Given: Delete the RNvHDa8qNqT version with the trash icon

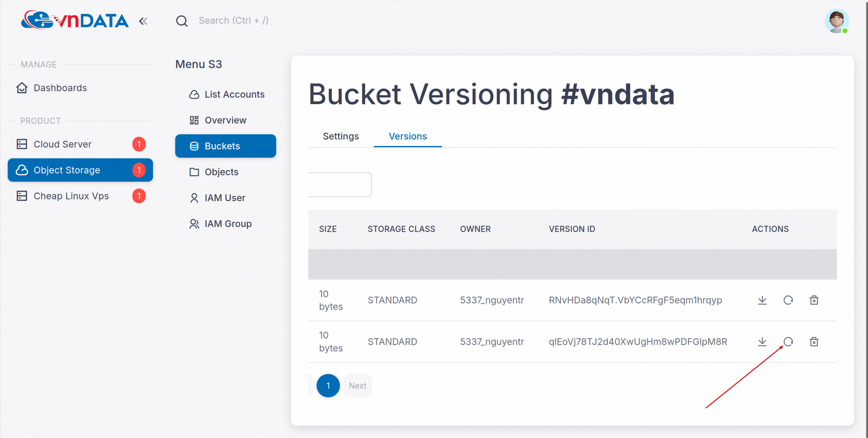Looking at the screenshot, I should click(x=814, y=300).
